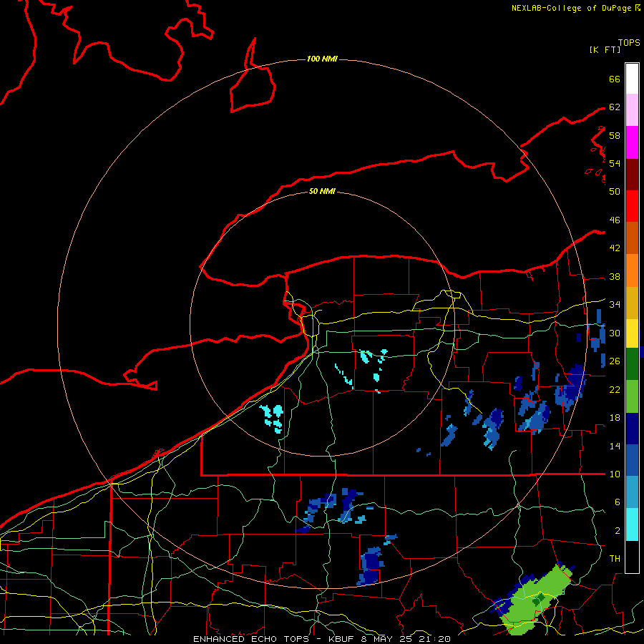644x644 pixels.
Task: Click the '100 NMI' range ring label
Action: pyautogui.click(x=322, y=59)
